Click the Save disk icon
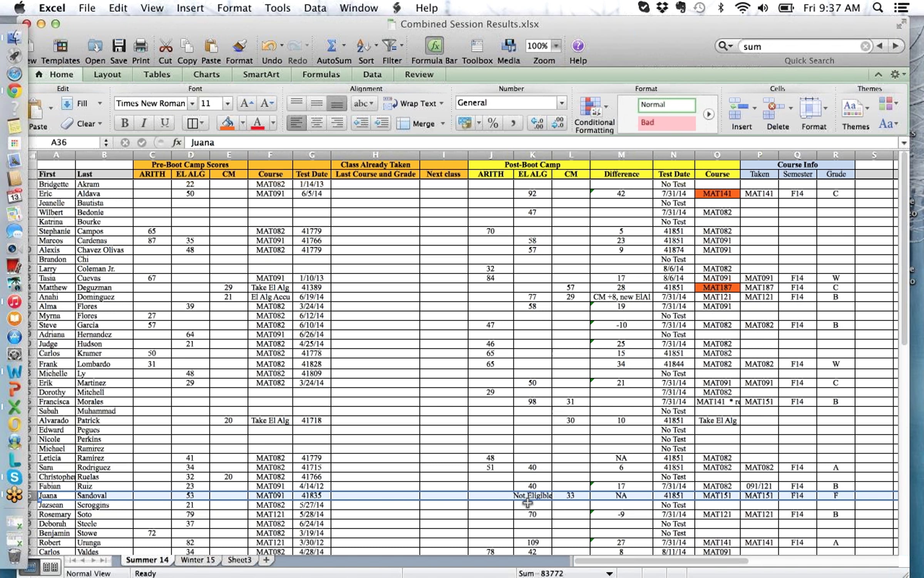The height and width of the screenshot is (578, 924). 119,46
